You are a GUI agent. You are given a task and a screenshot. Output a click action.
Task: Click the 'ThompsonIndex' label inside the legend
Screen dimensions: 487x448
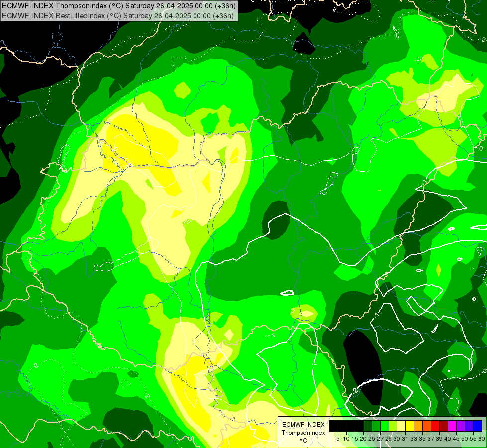[303, 433]
